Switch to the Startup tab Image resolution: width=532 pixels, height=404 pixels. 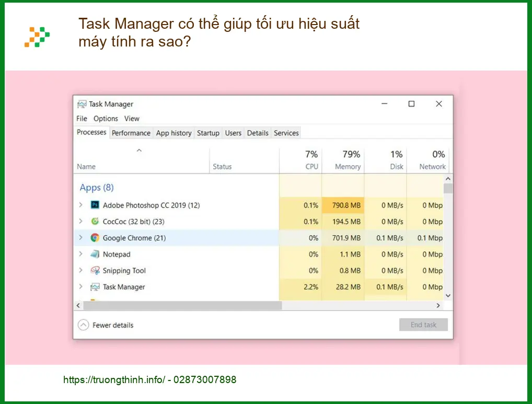tap(208, 133)
